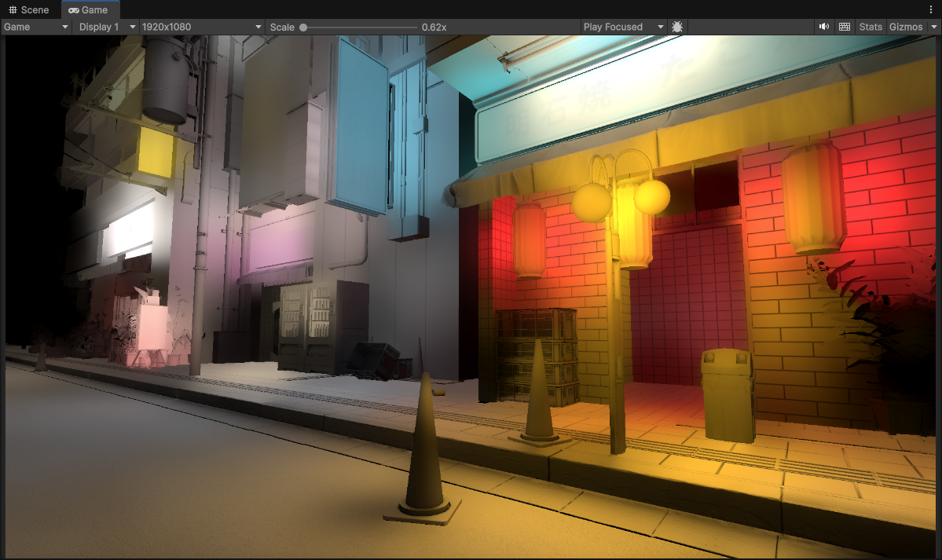
Task: Click the trash can in the Game view
Action: click(728, 394)
